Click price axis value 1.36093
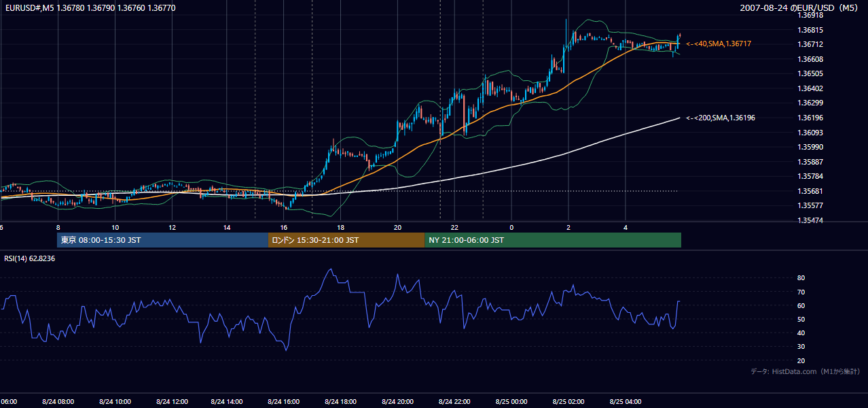The width and height of the screenshot is (868, 408). coord(810,133)
